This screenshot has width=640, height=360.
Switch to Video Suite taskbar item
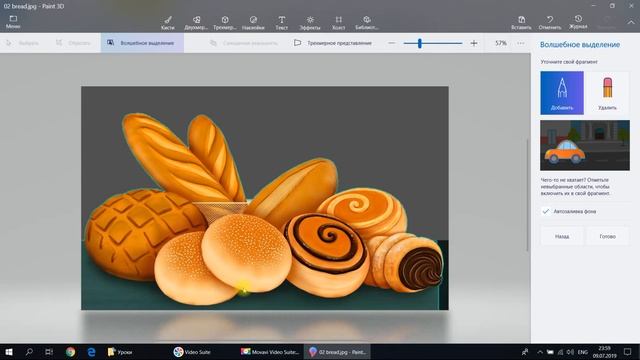pyautogui.click(x=192, y=352)
